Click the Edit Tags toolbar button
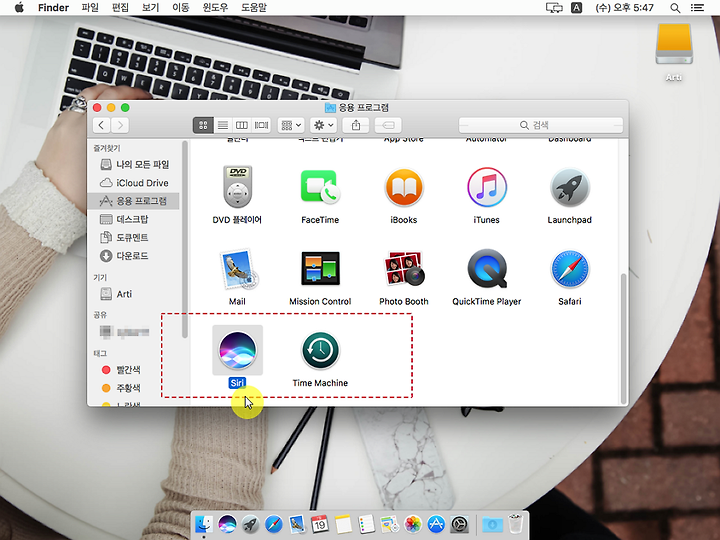Screen dimensions: 720x540 pos(388,125)
